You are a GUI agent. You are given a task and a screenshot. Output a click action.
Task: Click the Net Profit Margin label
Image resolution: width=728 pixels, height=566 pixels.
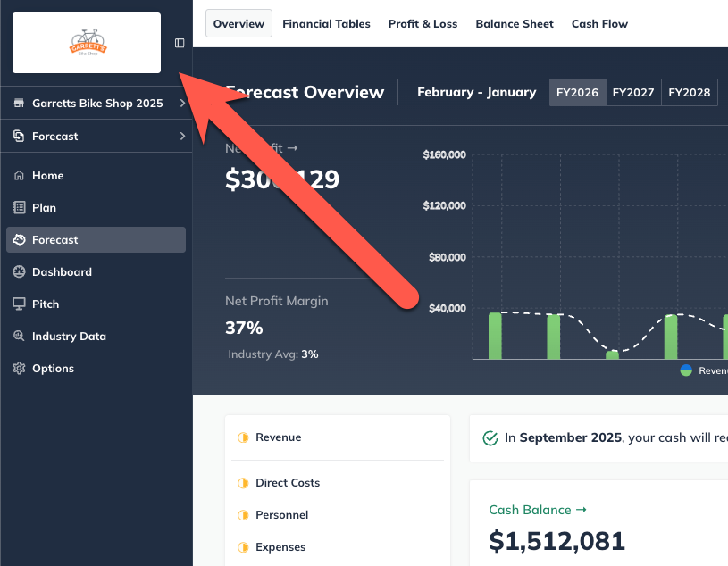coord(277,301)
